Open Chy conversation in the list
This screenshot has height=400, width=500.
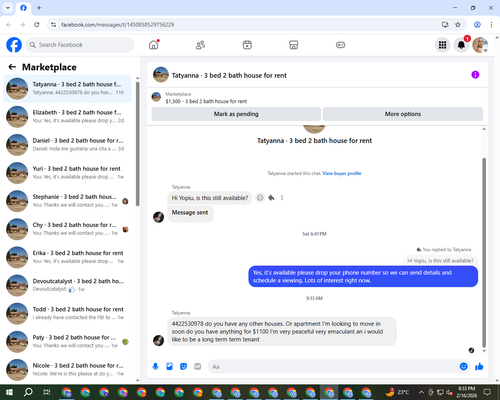(x=67, y=229)
